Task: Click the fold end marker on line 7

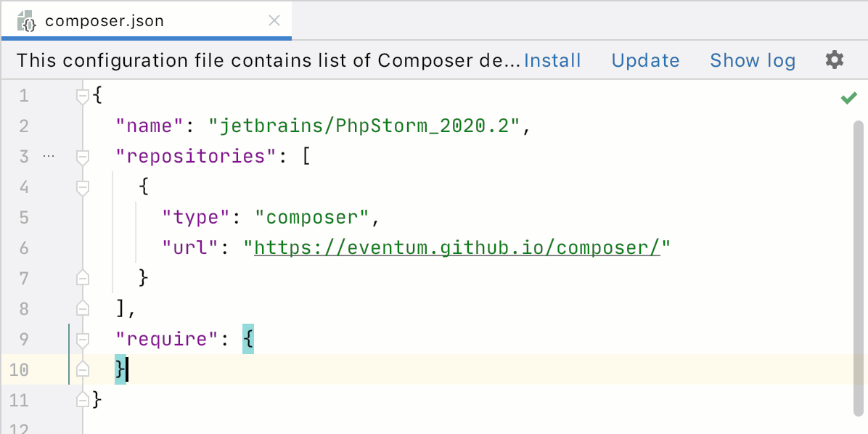Action: [x=83, y=278]
